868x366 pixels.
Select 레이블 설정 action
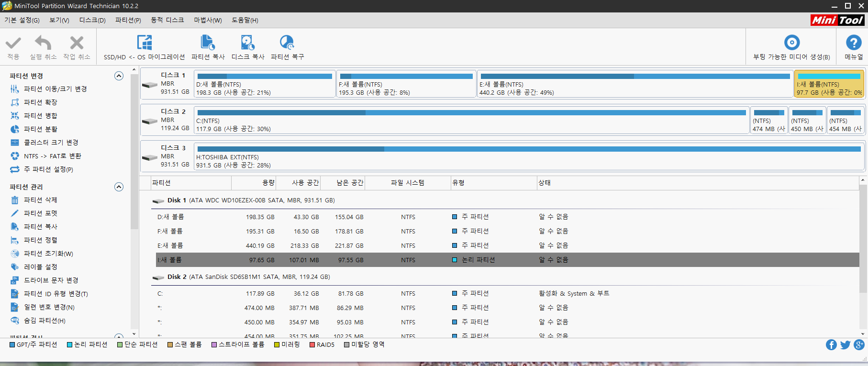(x=33, y=267)
